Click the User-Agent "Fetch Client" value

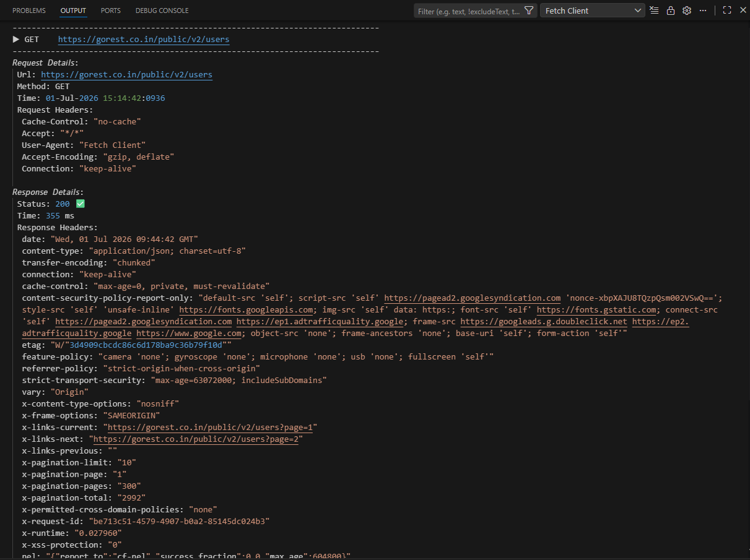point(112,145)
